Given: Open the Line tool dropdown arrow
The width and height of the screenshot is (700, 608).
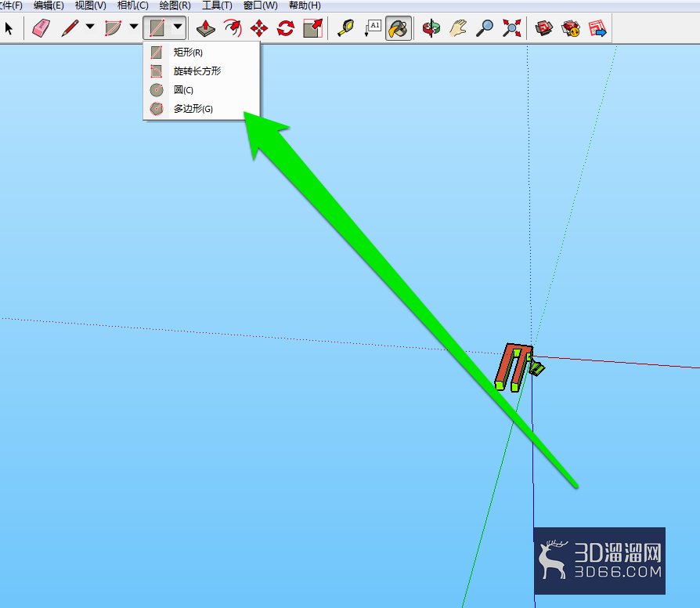Looking at the screenshot, I should pos(90,27).
